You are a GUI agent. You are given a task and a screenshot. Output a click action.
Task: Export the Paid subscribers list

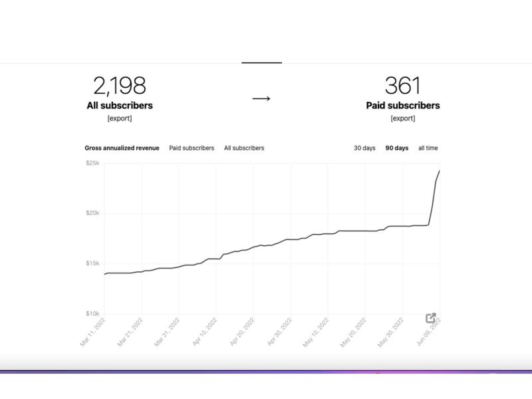pyautogui.click(x=403, y=118)
